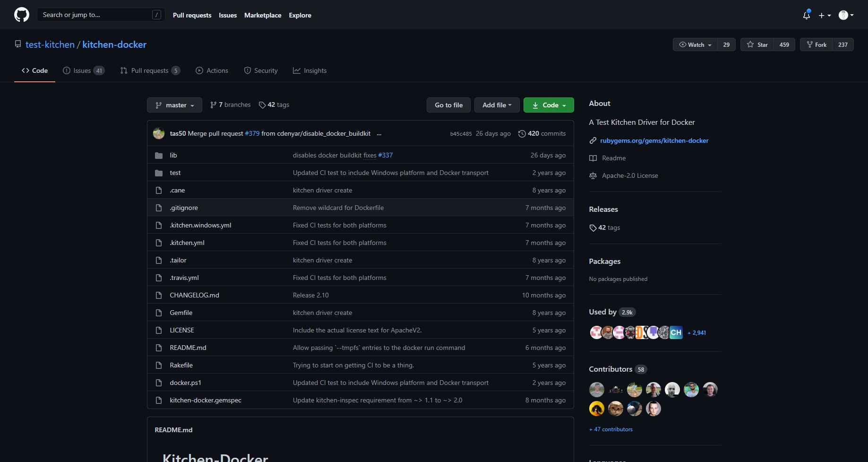Click the author avatar of latest commit
This screenshot has height=462, width=868.
click(x=159, y=133)
